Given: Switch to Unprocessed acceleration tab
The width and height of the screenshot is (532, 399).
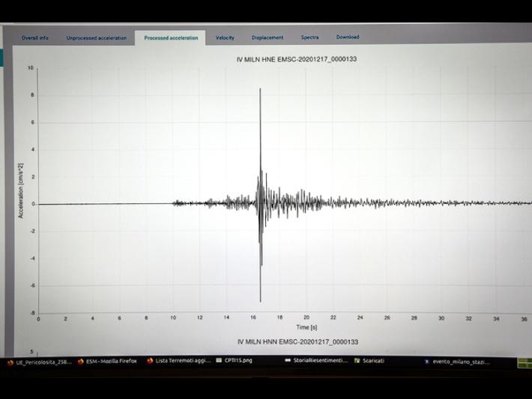Looking at the screenshot, I should [97, 38].
